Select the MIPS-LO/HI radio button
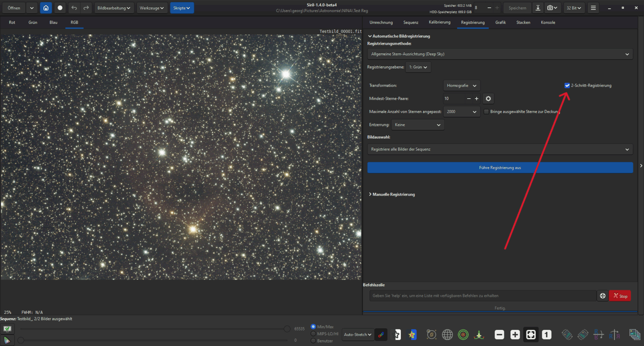The width and height of the screenshot is (644, 346). (x=313, y=334)
